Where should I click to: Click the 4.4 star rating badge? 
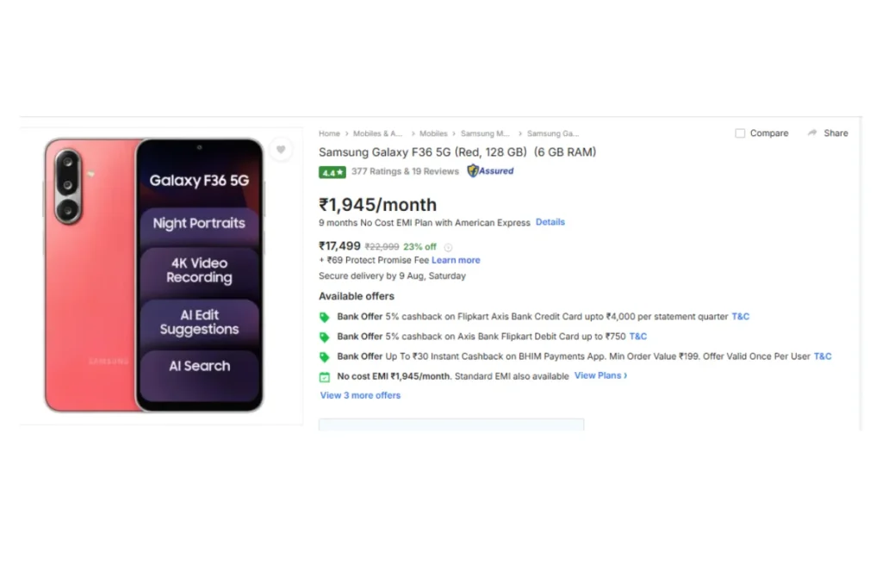332,172
